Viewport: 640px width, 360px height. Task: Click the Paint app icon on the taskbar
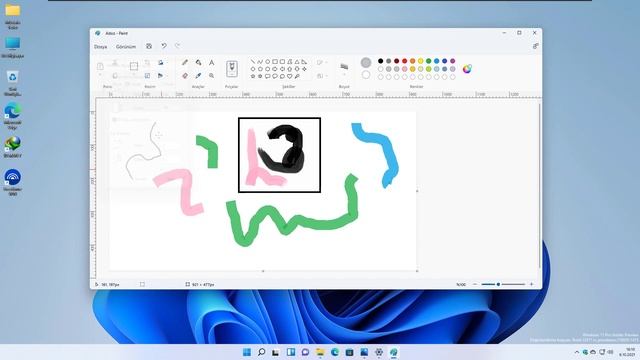393,352
